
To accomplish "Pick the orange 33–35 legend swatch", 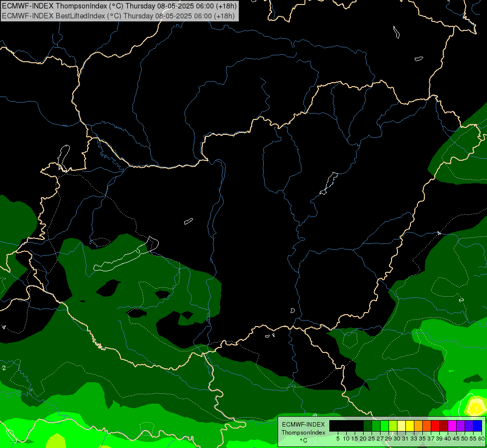I will (418, 426).
